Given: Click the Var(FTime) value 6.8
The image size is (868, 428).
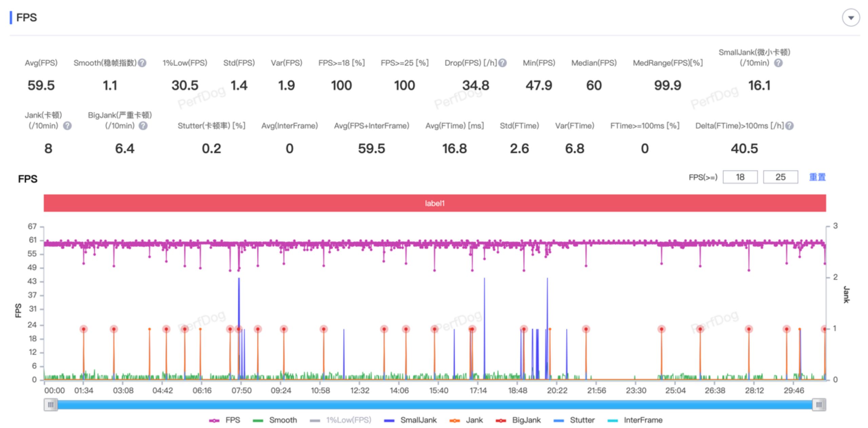Looking at the screenshot, I should (x=574, y=149).
